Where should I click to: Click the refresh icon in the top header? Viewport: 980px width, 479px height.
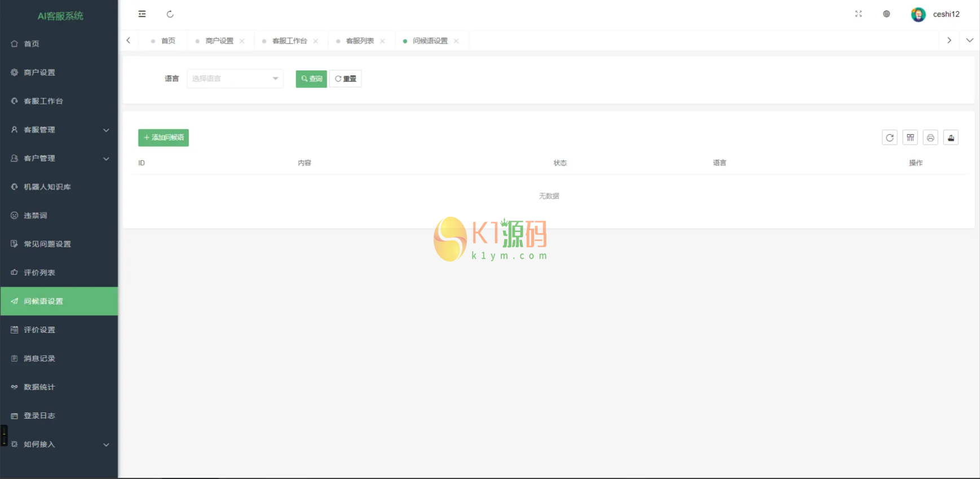point(170,14)
